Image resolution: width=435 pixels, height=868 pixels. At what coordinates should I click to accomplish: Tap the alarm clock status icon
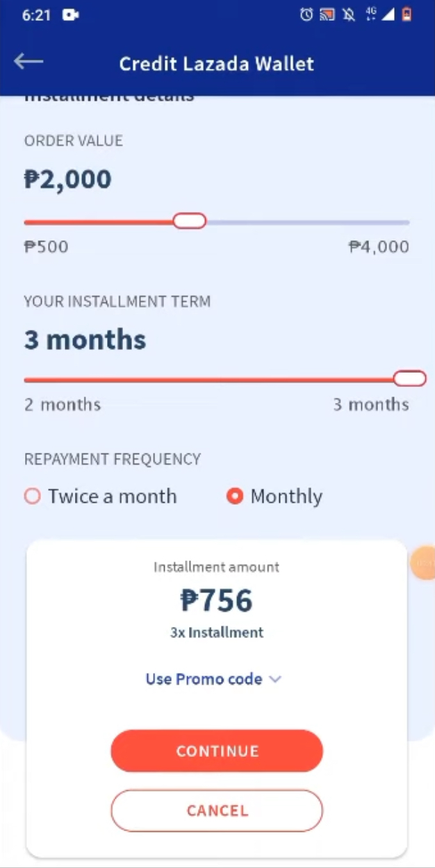pos(306,15)
